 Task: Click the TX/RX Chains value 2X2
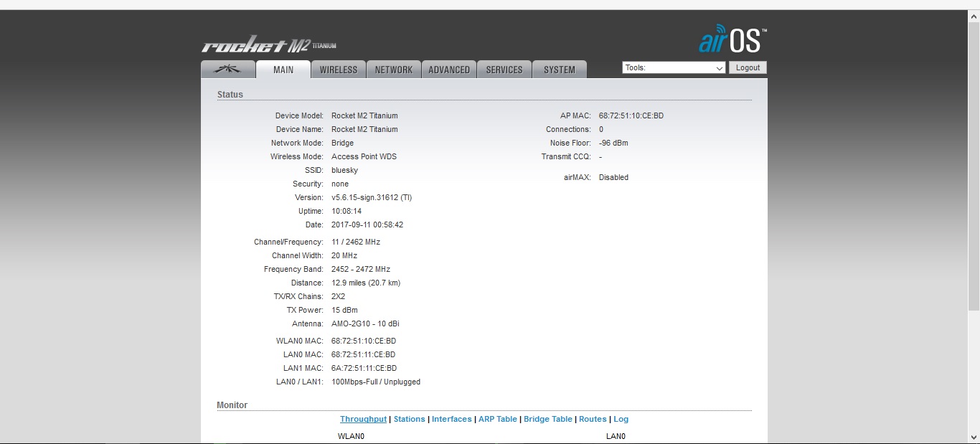(338, 296)
